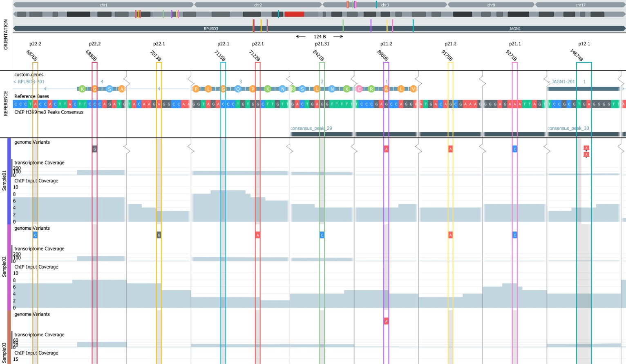
Task: Select the chr3 chromosome segment
Action: 385,5
